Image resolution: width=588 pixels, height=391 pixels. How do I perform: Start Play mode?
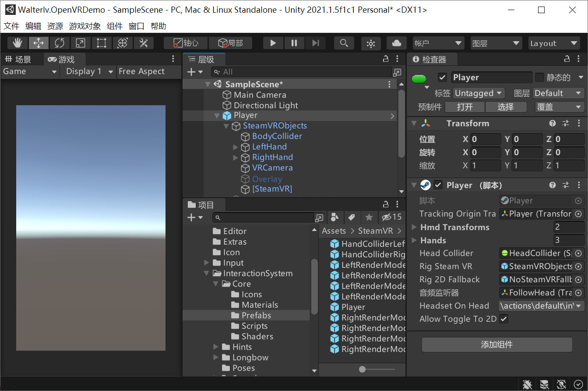(273, 43)
